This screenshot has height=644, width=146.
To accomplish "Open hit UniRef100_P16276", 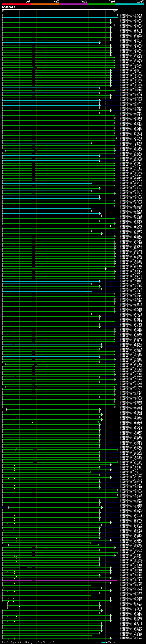I will [x=131, y=37].
